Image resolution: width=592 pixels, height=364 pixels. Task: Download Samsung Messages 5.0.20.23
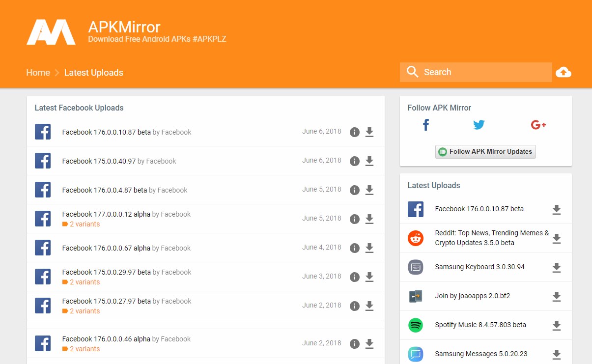(557, 354)
